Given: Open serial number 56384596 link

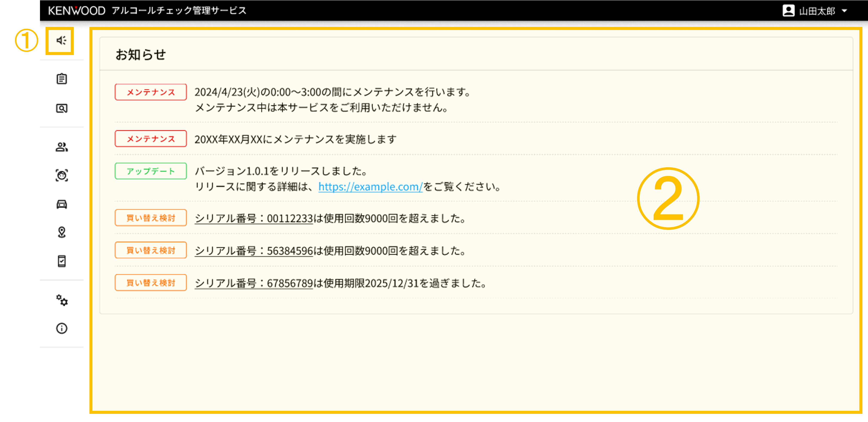Looking at the screenshot, I should tap(254, 251).
